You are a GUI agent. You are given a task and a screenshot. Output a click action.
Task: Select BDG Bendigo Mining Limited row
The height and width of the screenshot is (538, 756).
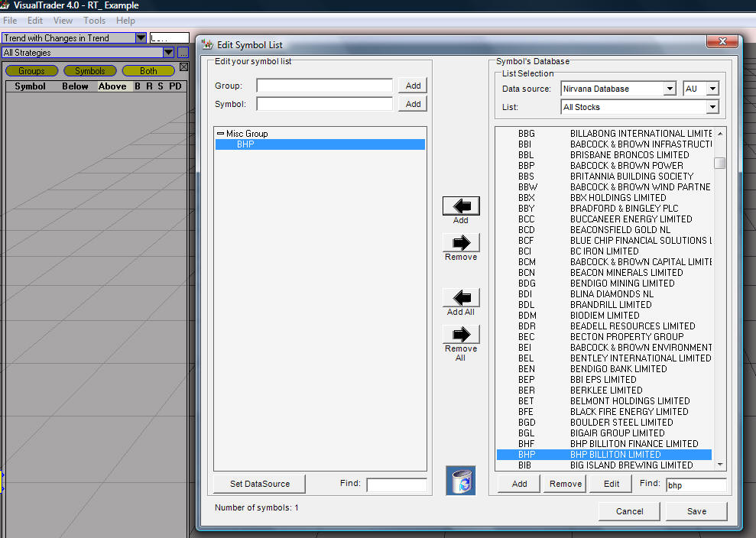[604, 284]
